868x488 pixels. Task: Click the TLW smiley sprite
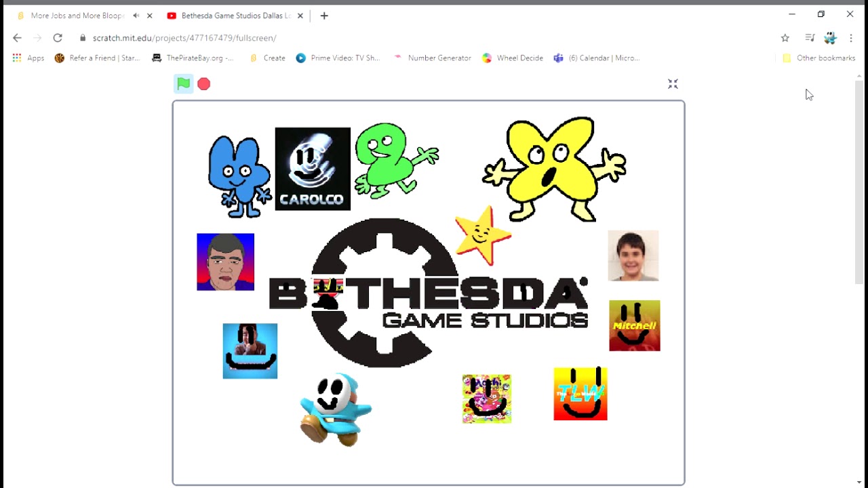[580, 394]
